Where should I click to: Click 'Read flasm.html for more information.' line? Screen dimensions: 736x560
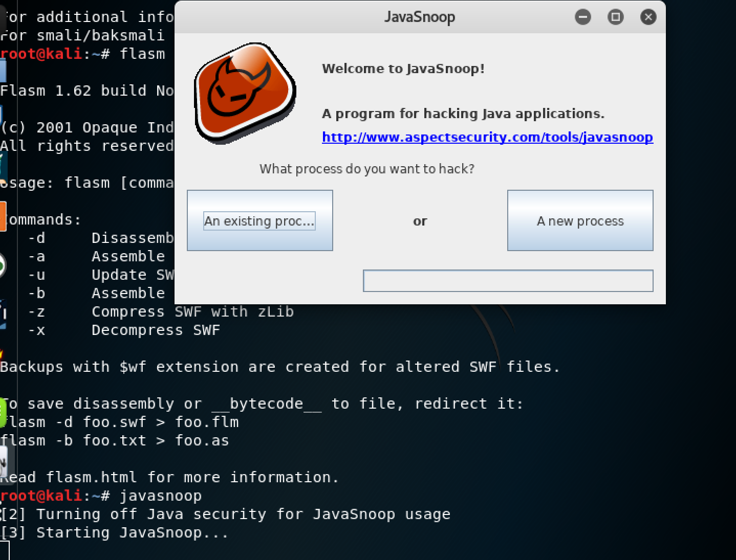169,477
